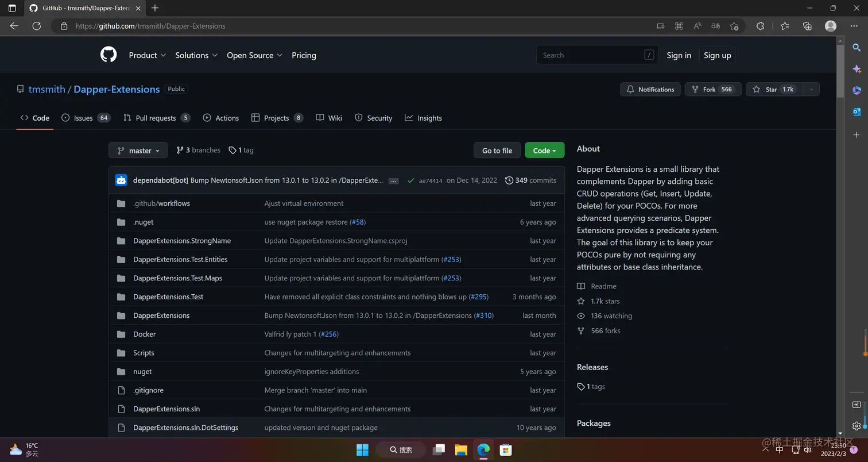Open commit hash ae74414 link
This screenshot has width=868, height=462.
(x=431, y=180)
